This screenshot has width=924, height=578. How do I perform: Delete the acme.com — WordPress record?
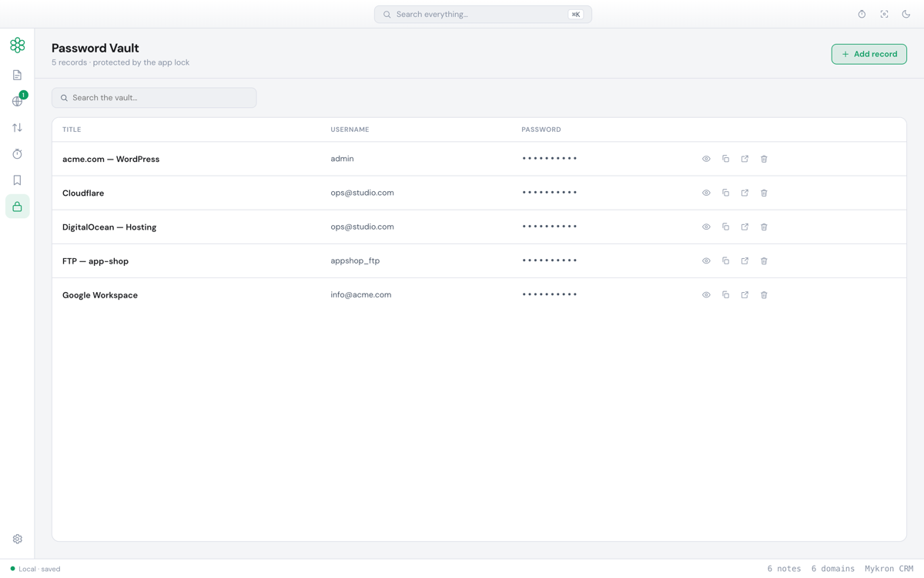coord(764,159)
